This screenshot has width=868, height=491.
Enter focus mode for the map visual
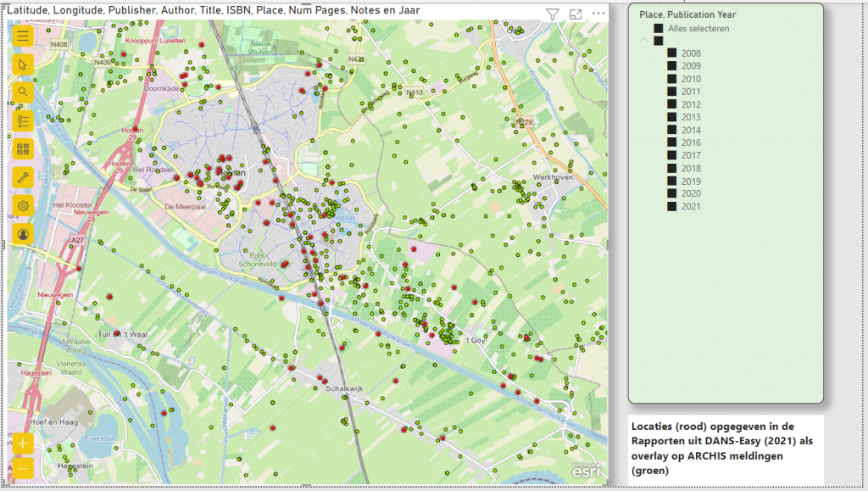point(576,14)
